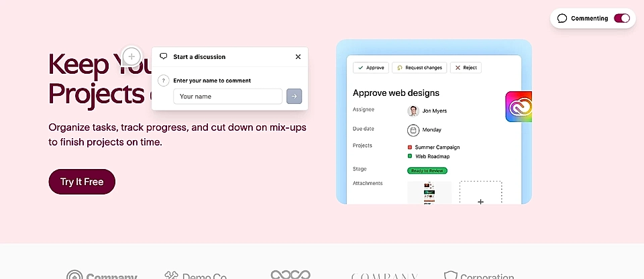644x279 pixels.
Task: Click the interlocking loops logo
Action: [290, 274]
